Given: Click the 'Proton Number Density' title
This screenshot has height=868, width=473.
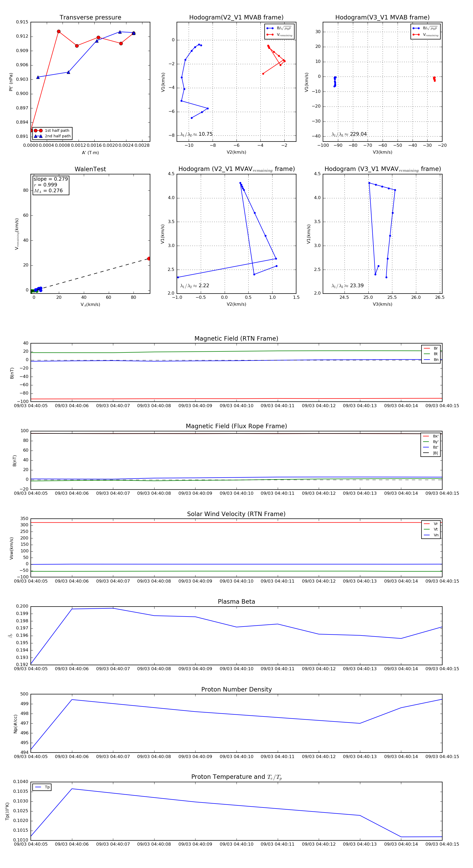Looking at the screenshot, I should click(236, 689).
